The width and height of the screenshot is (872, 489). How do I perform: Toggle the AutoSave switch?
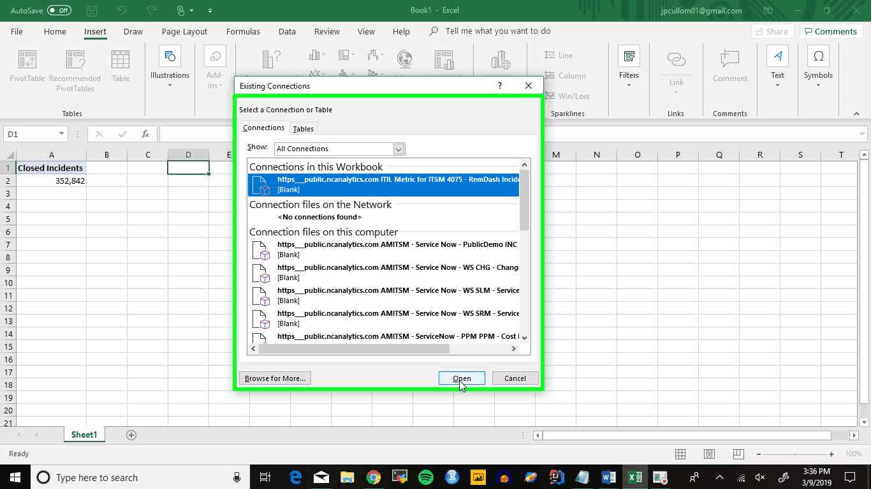[x=58, y=10]
